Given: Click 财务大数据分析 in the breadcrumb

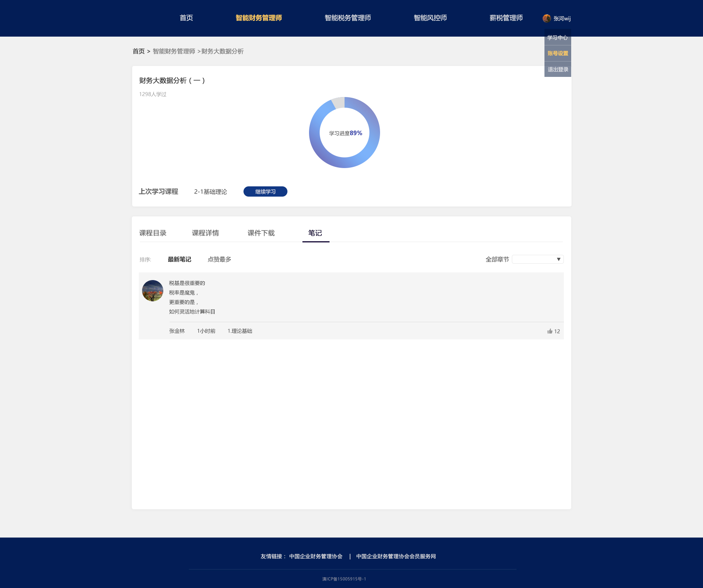Looking at the screenshot, I should point(223,51).
